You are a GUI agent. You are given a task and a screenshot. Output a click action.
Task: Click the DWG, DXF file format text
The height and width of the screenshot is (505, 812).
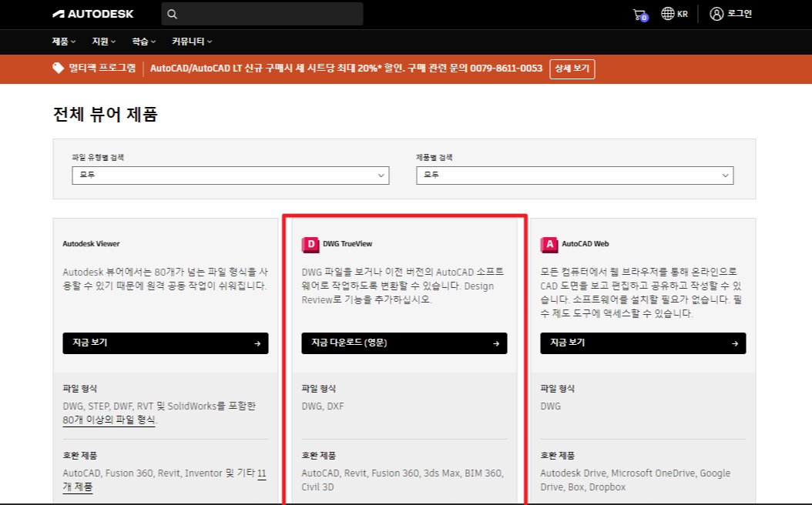[323, 406]
